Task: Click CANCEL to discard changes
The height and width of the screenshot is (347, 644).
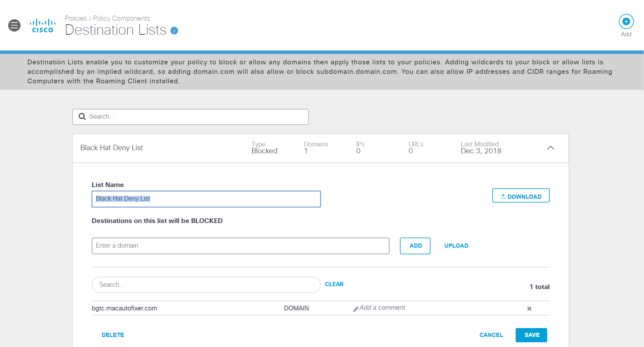Action: (491, 335)
